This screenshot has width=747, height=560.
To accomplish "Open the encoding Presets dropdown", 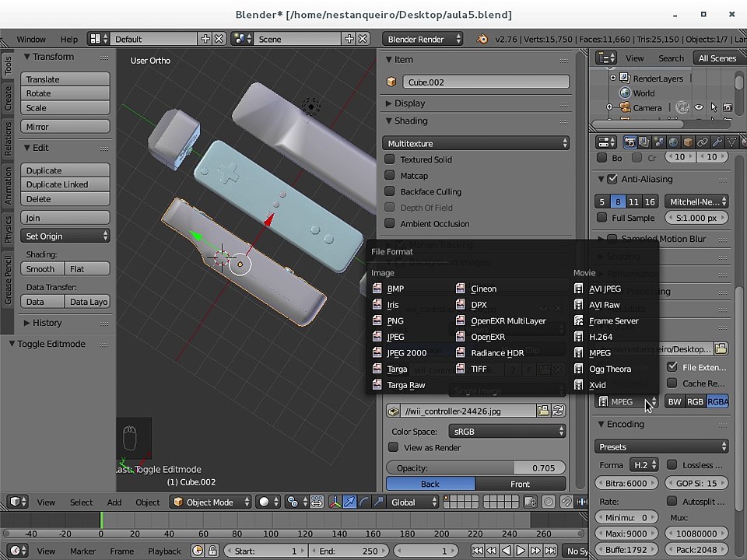I will click(x=661, y=446).
